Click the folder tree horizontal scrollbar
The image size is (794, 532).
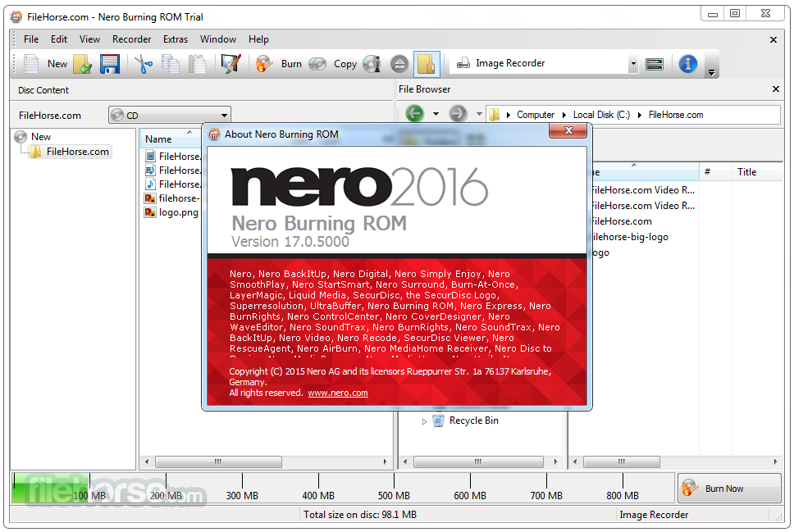point(478,462)
